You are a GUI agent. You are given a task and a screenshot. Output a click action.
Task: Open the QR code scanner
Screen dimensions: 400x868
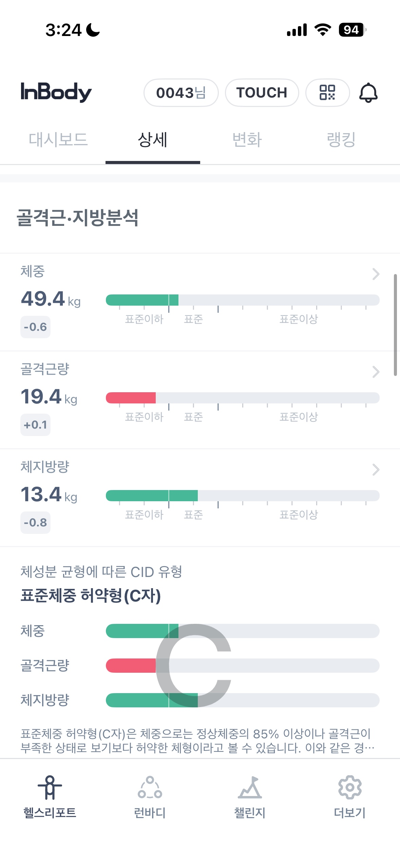point(327,93)
